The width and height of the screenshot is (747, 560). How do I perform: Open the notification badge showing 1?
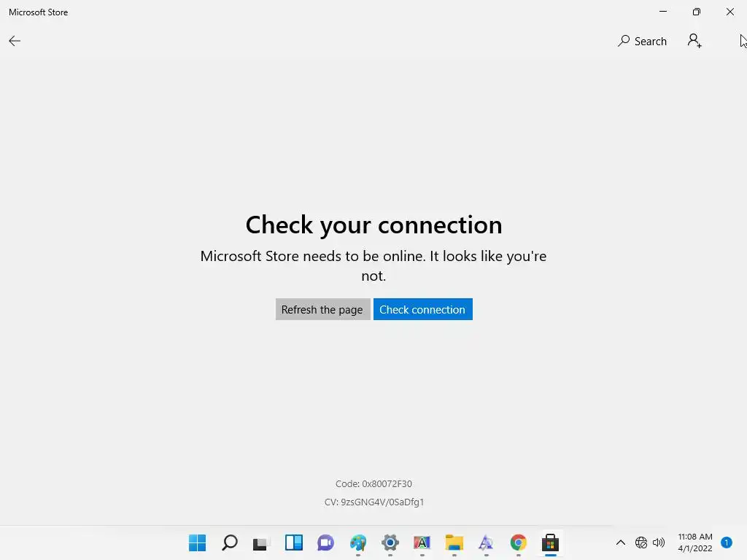(x=727, y=542)
